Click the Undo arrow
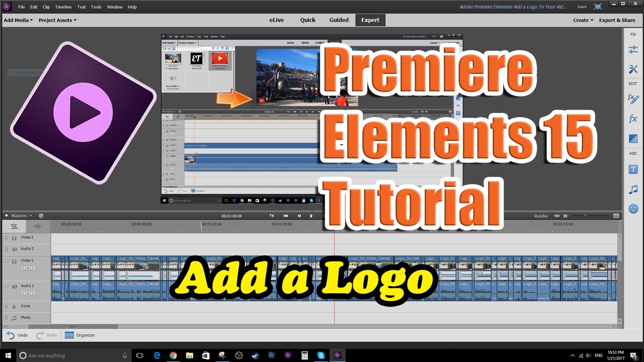The image size is (644, 362). pos(11,335)
